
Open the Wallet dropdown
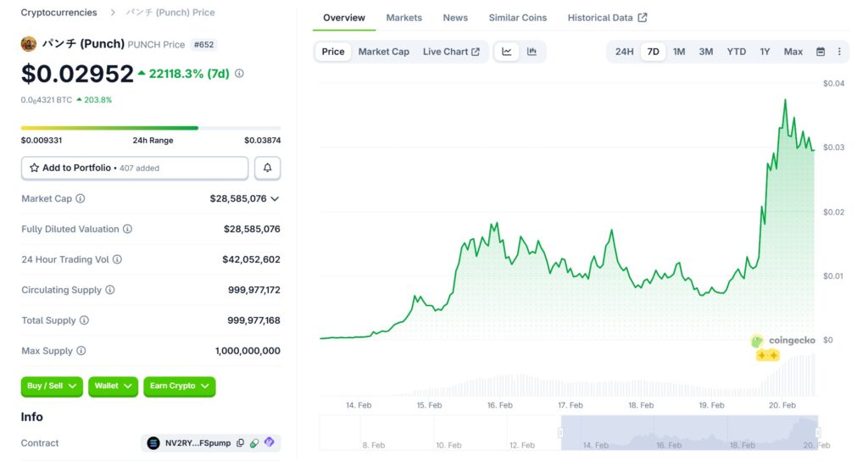114,386
